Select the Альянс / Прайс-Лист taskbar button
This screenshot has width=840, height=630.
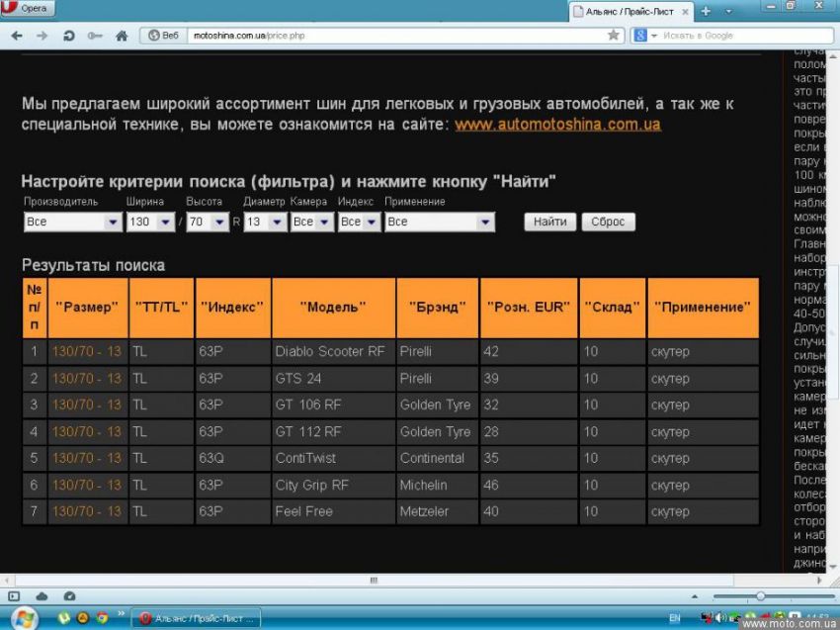coord(196,618)
